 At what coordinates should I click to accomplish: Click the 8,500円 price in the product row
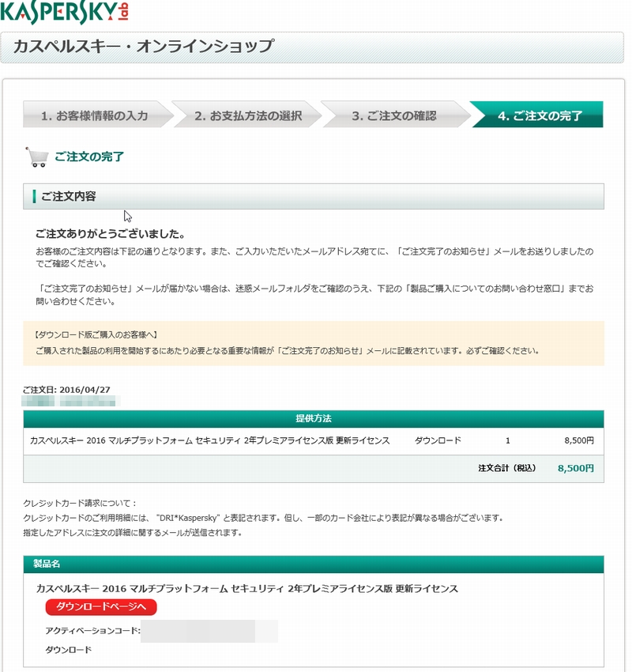coord(579,440)
